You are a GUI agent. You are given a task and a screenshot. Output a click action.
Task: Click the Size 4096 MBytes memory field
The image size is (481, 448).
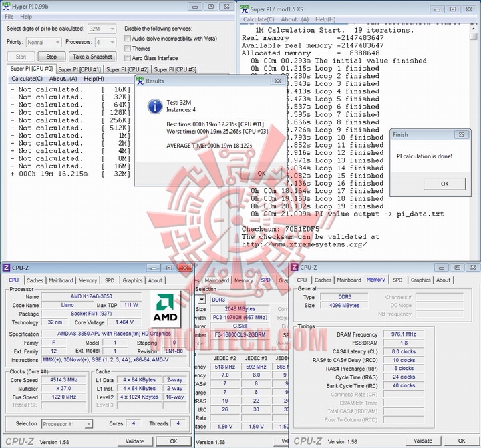click(344, 305)
